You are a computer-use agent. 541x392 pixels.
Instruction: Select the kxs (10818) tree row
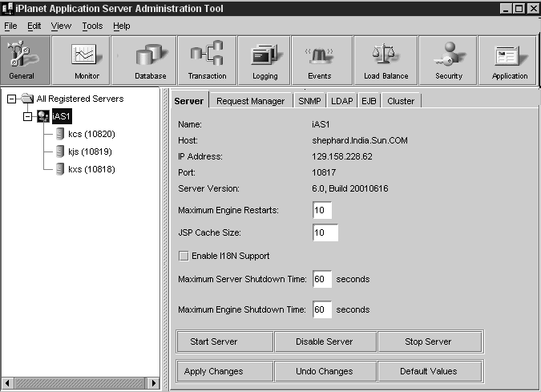tap(91, 169)
